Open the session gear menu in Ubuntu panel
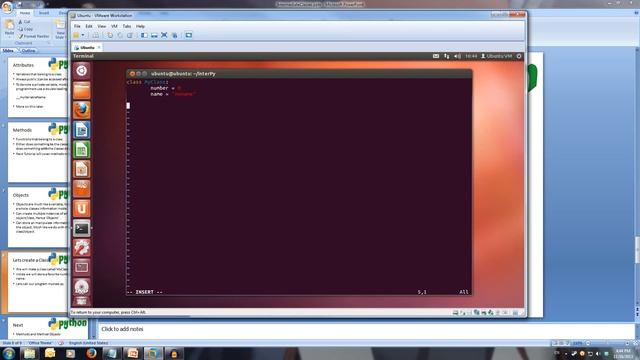Image resolution: width=640 pixels, height=360 pixels. [x=519, y=56]
